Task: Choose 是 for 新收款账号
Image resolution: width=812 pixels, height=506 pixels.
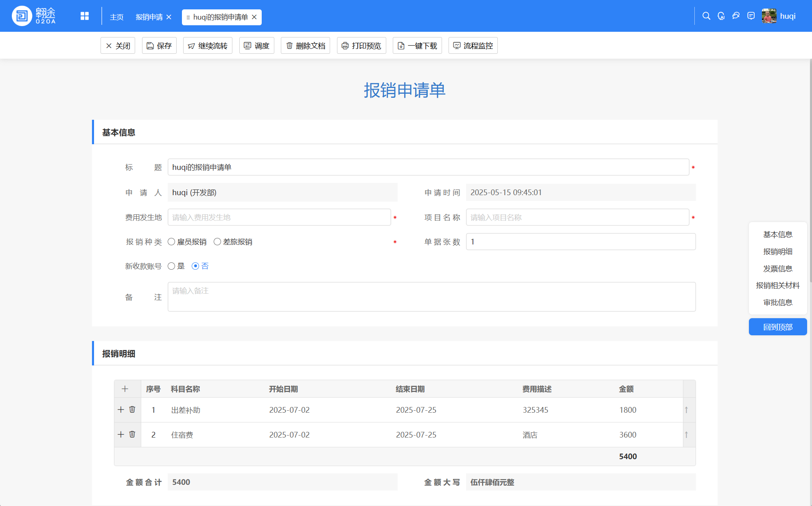Action: click(171, 266)
